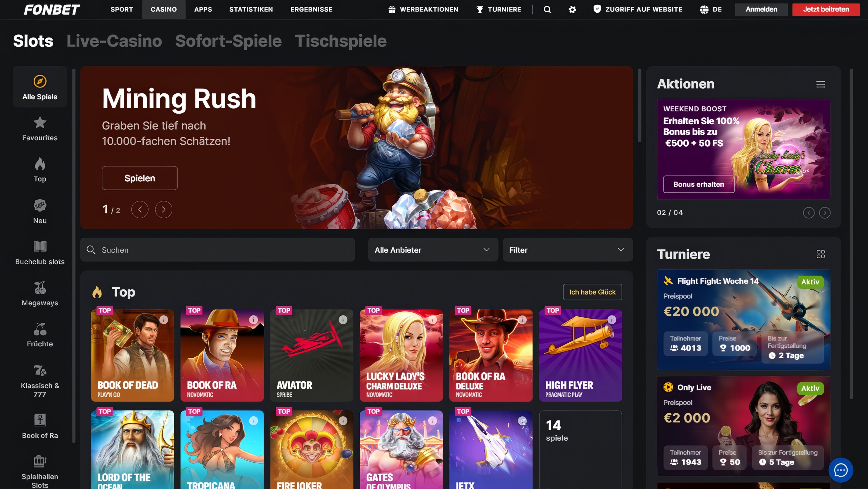Open info icon on Book of Ra tile
The width and height of the screenshot is (868, 489).
pyautogui.click(x=253, y=320)
